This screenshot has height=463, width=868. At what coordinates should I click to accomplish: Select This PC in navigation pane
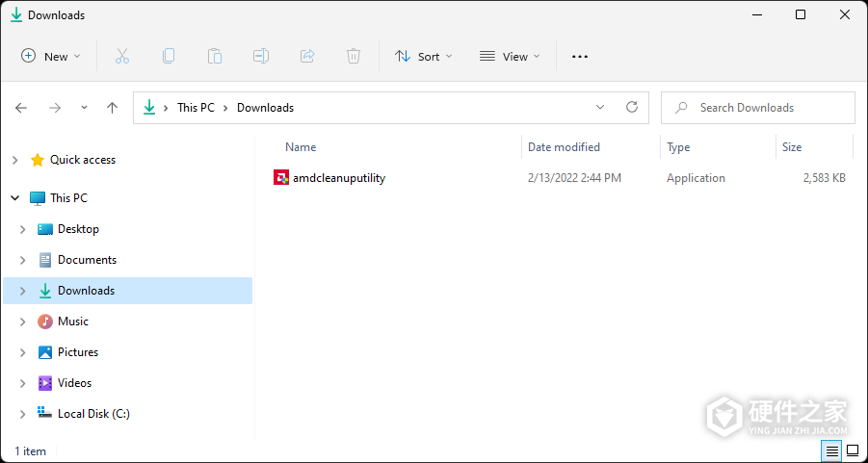(68, 198)
